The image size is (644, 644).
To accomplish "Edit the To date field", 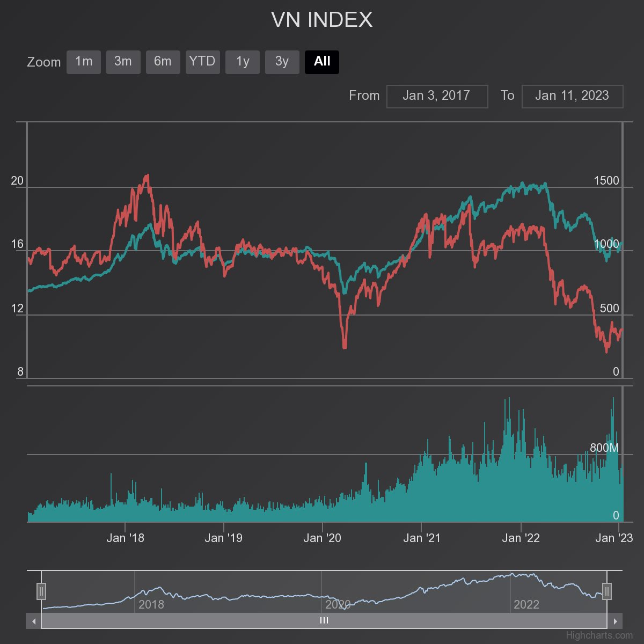I will point(572,96).
